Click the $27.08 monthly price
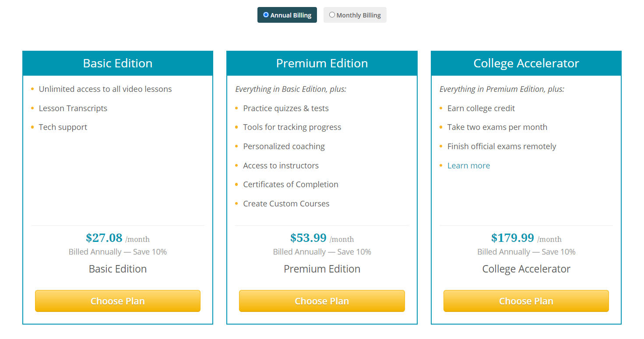Viewport: 644px width, 339px height. pyautogui.click(x=104, y=238)
